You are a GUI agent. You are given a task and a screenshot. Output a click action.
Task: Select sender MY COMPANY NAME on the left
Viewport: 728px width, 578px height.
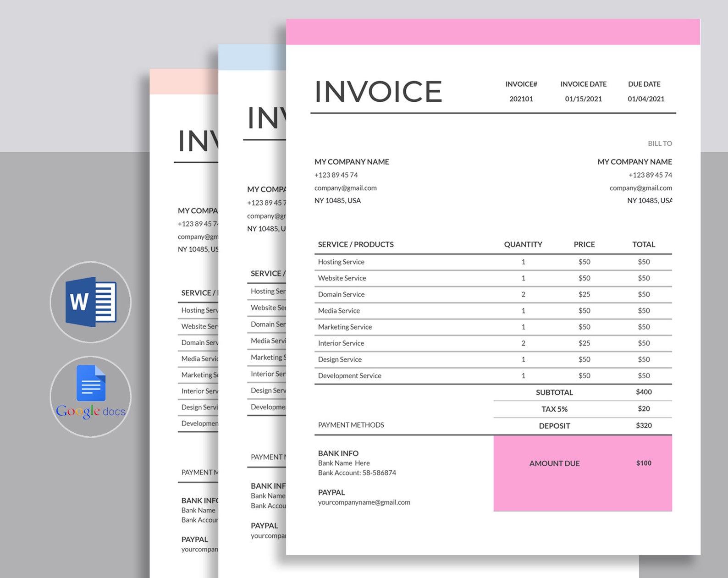tap(352, 162)
